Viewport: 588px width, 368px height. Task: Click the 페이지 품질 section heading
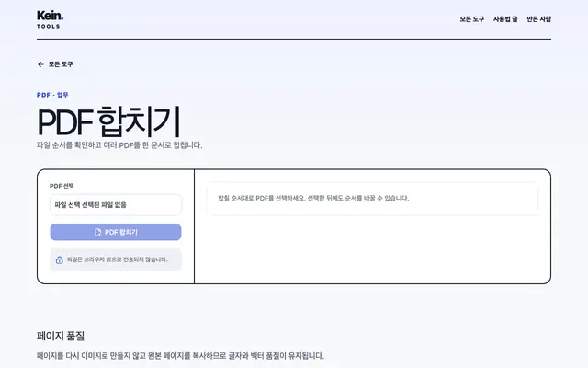click(61, 336)
